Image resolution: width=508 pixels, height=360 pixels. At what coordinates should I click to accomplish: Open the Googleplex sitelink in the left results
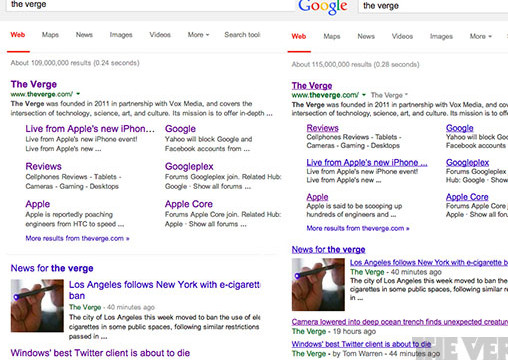click(189, 167)
